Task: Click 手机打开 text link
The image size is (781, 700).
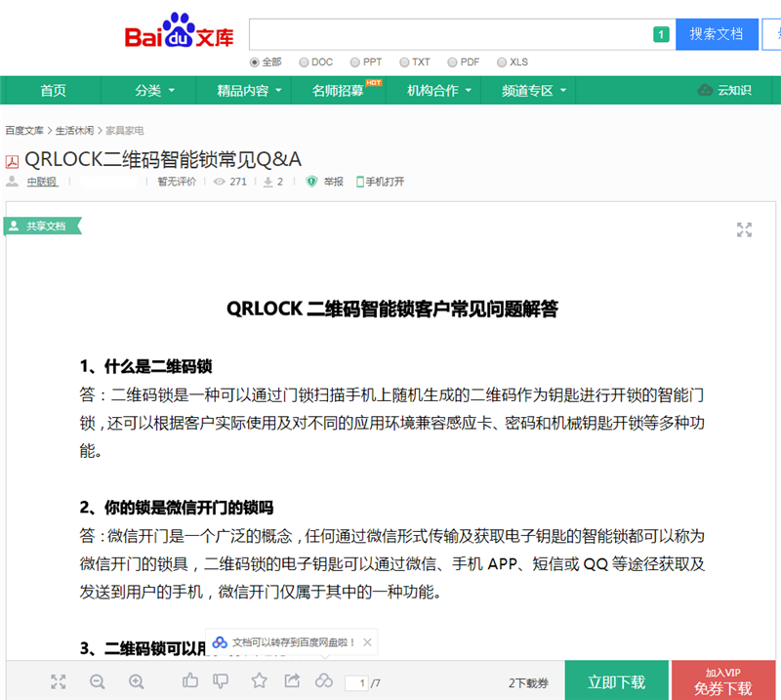Action: [385, 182]
